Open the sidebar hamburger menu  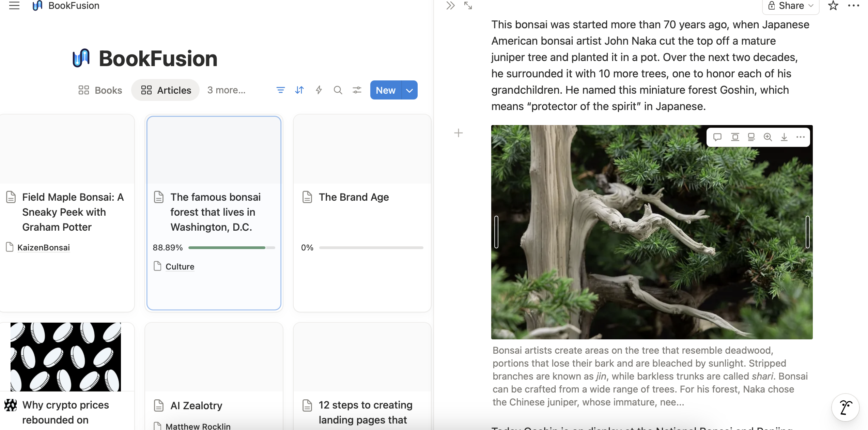point(14,5)
